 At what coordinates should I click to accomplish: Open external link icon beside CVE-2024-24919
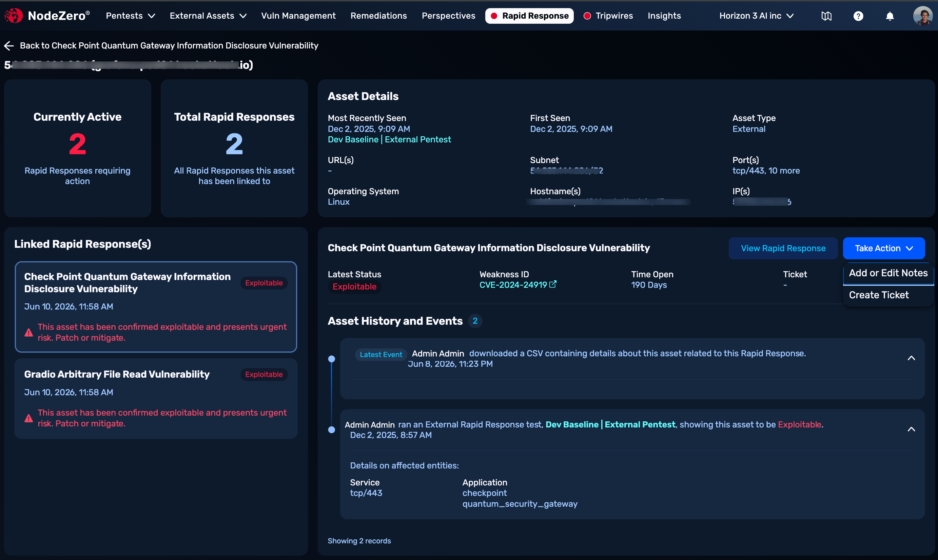(x=553, y=284)
